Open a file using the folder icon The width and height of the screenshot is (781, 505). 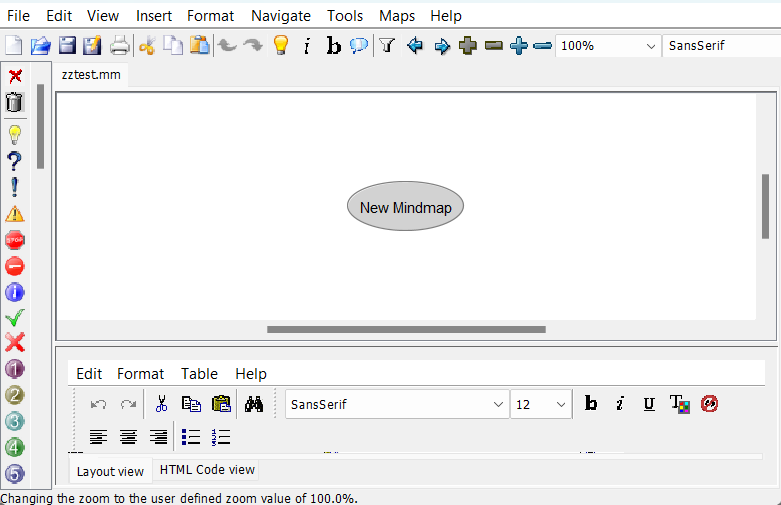coord(40,46)
